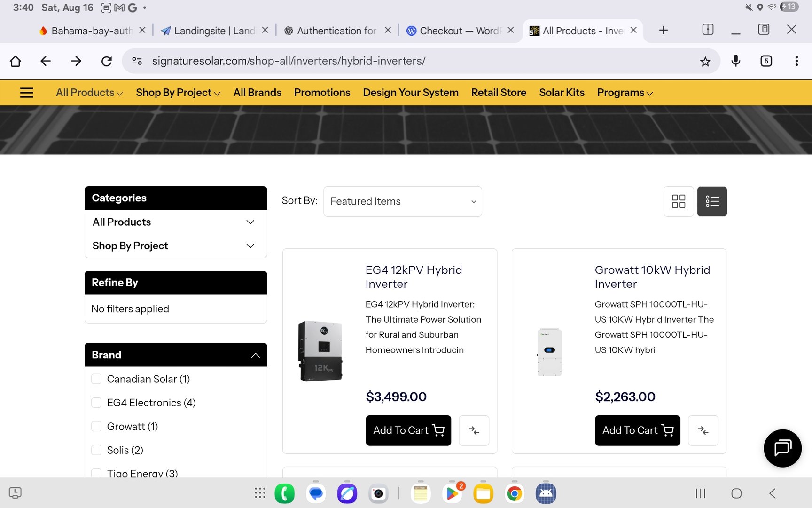Open the Growatt 10kW Hybrid Inverter title link

click(x=652, y=277)
